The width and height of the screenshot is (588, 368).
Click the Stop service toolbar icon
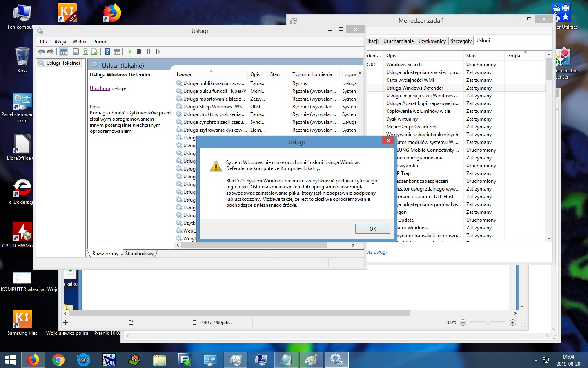(x=139, y=52)
